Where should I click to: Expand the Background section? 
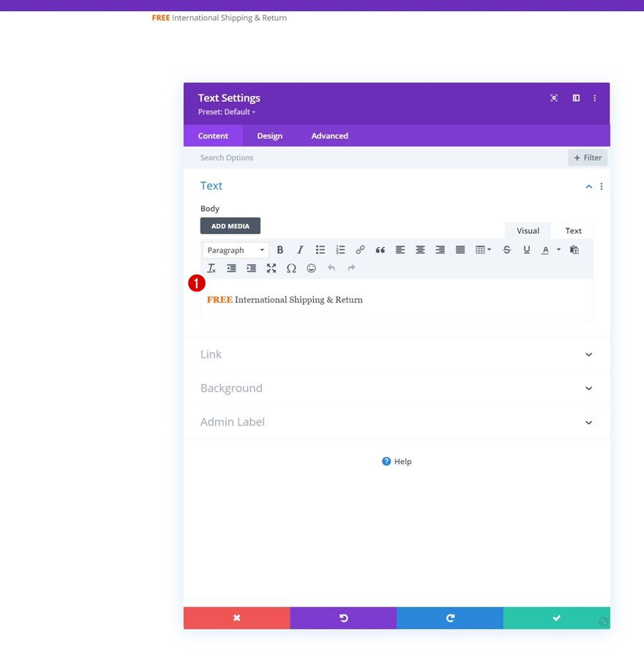tap(397, 388)
